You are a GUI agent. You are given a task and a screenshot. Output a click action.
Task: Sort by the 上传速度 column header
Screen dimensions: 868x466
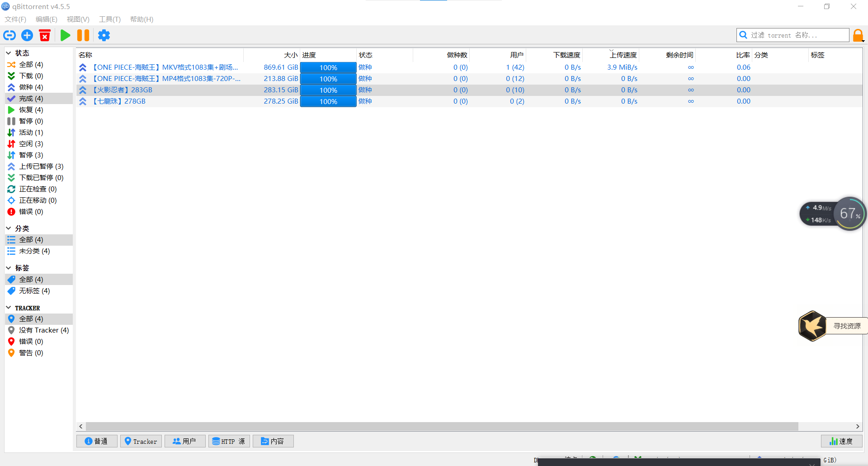[x=611, y=55]
